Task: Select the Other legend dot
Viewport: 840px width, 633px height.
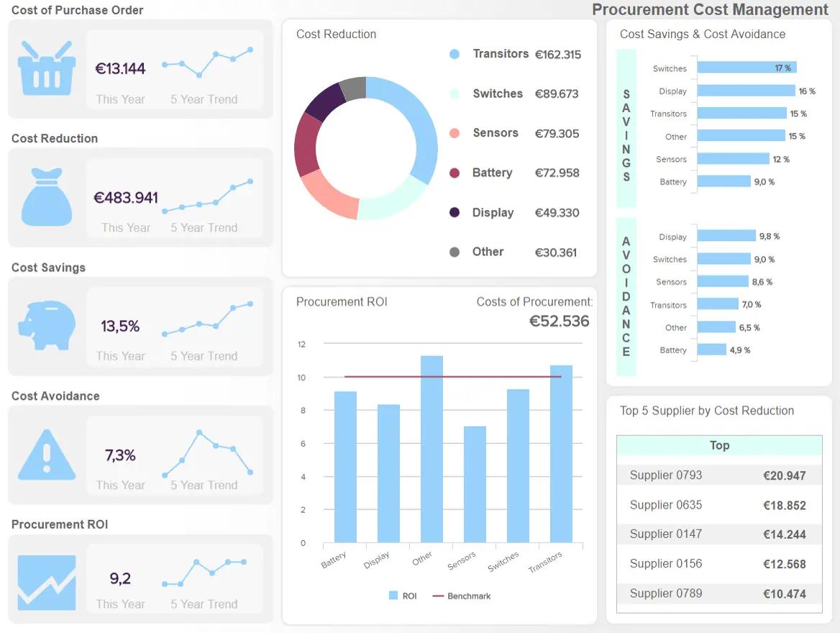Action: point(455,252)
